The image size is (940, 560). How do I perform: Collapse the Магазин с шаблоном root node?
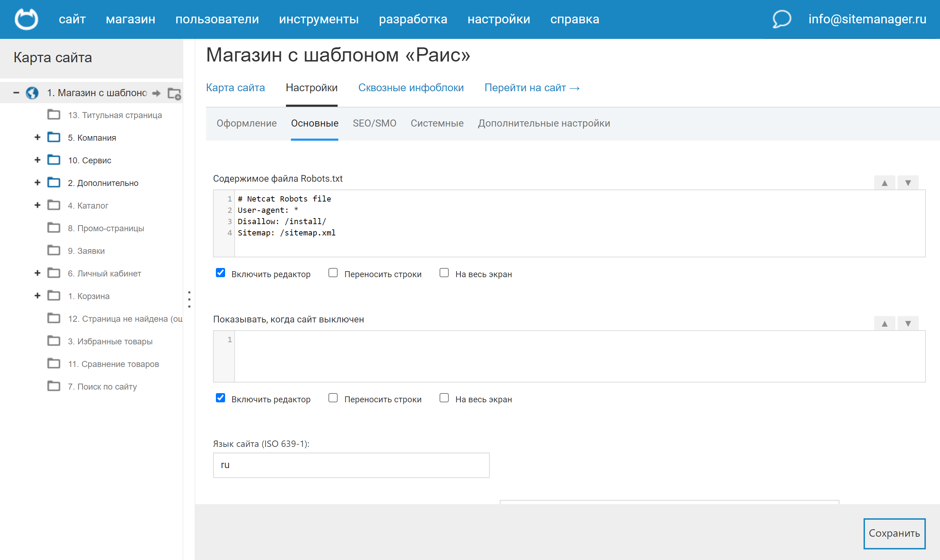click(16, 93)
